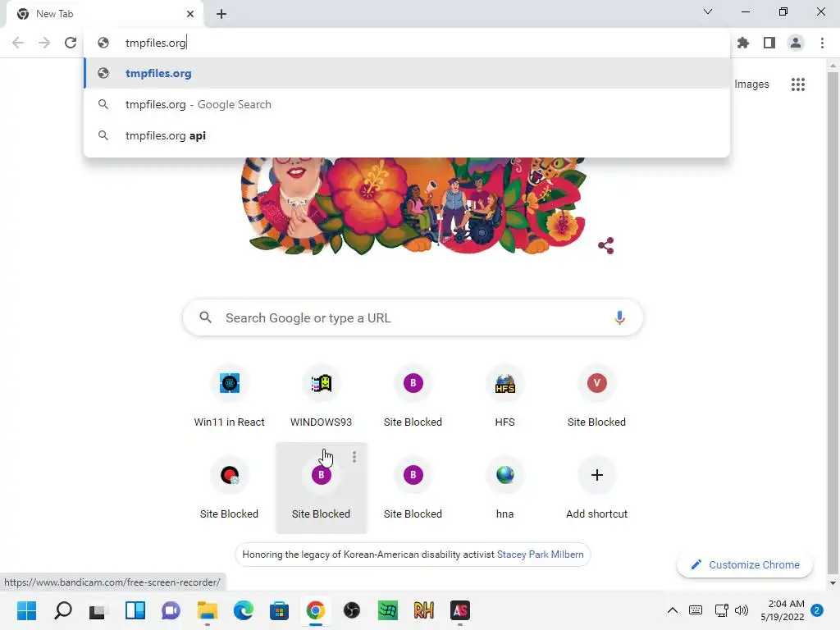Screen dimensions: 840x630
Task: Open network status tray icon
Action: (x=721, y=610)
